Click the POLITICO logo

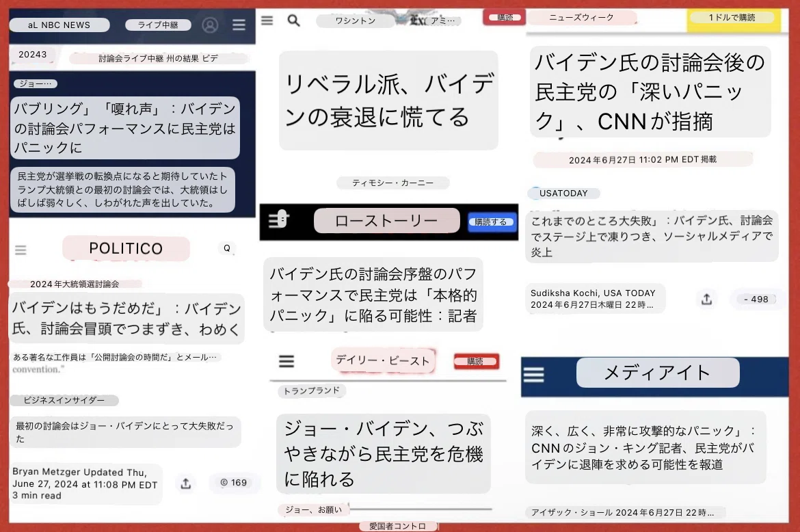pos(126,248)
